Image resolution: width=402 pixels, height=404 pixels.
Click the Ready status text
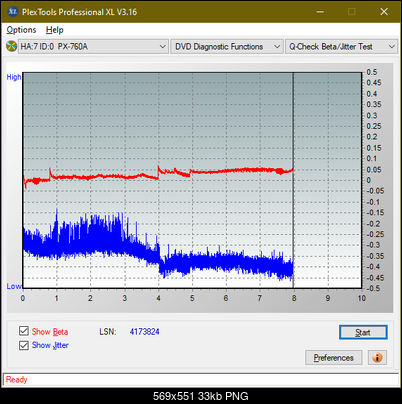point(17,380)
